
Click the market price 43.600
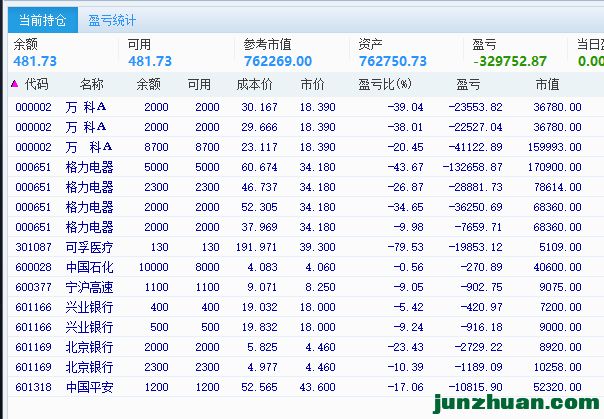[x=317, y=387]
